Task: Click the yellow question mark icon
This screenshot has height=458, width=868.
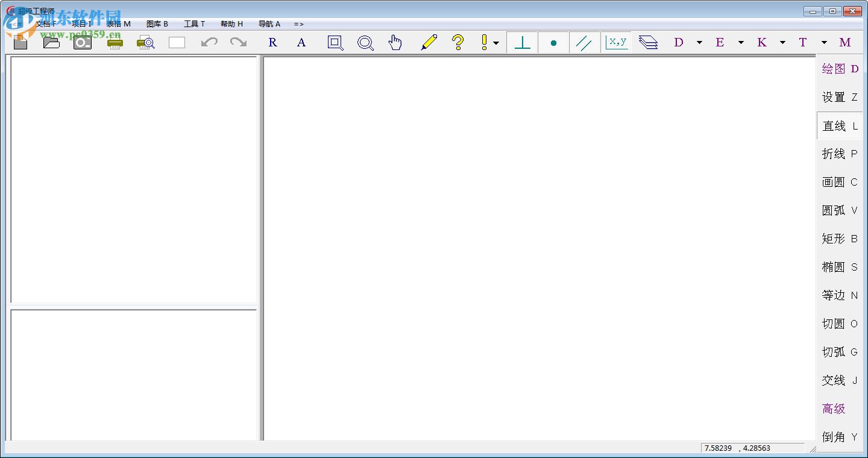Action: tap(458, 42)
